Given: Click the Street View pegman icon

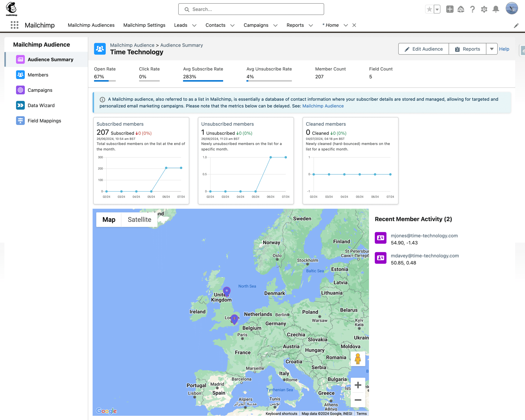Looking at the screenshot, I should point(358,359).
